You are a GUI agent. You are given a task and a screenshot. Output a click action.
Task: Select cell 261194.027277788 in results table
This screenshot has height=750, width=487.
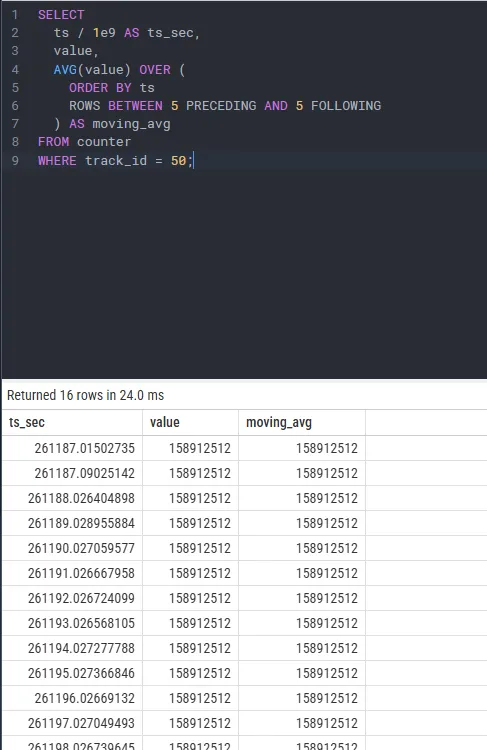72,648
